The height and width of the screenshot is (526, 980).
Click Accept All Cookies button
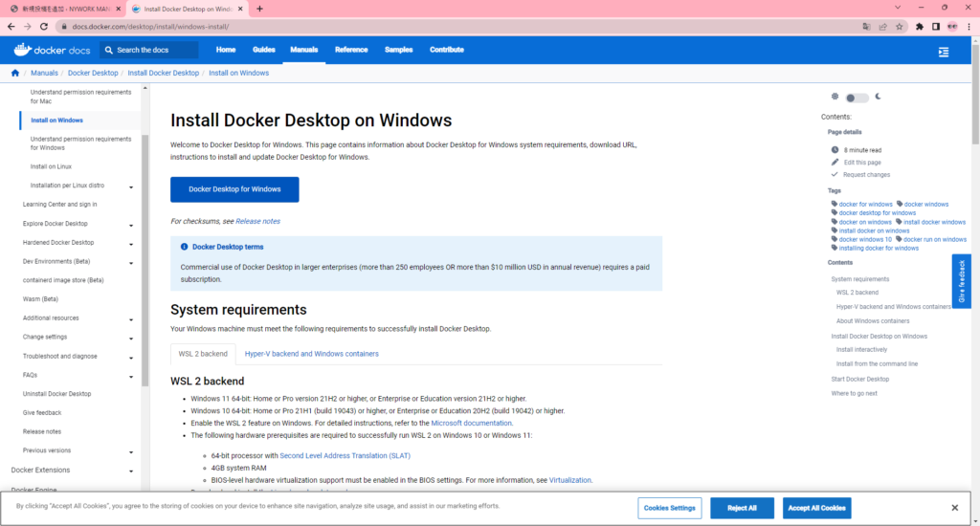click(x=816, y=508)
